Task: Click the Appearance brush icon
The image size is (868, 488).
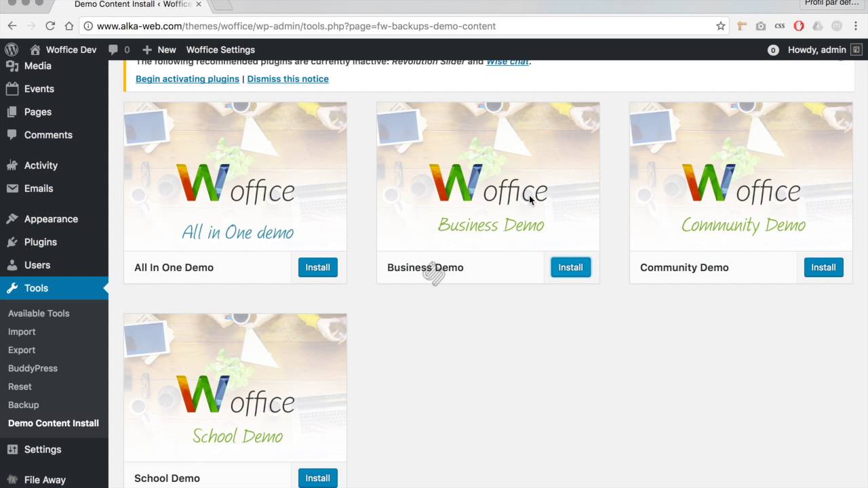Action: 12,219
